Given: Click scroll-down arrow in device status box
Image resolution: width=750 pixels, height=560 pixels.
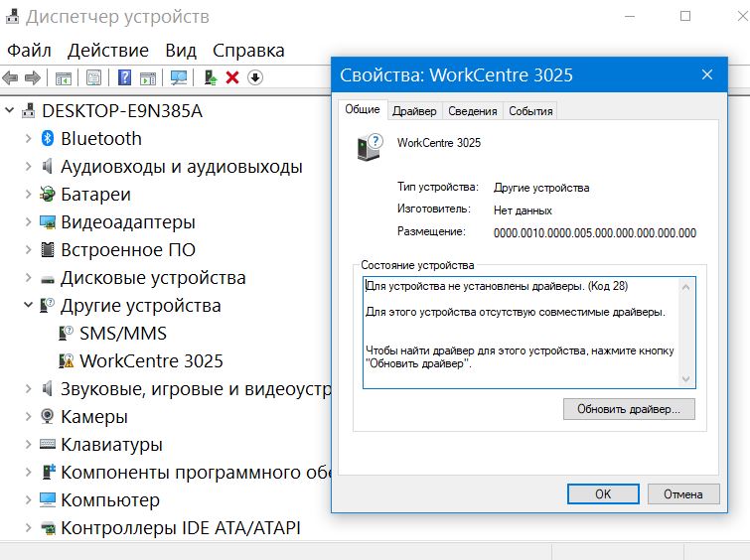Looking at the screenshot, I should click(x=685, y=378).
